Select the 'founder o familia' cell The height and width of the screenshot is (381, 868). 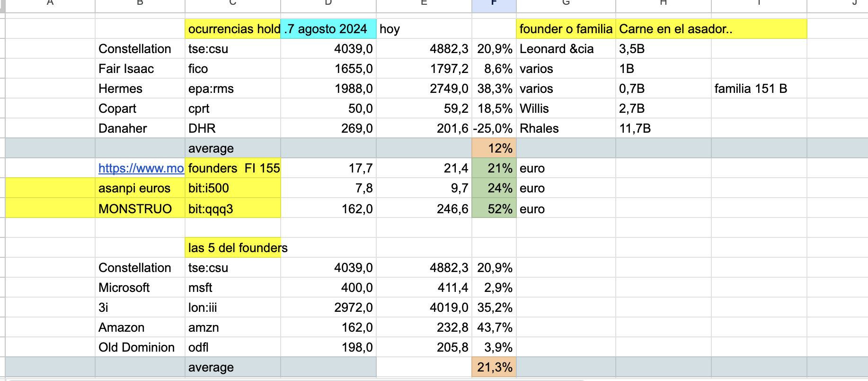pyautogui.click(x=566, y=29)
